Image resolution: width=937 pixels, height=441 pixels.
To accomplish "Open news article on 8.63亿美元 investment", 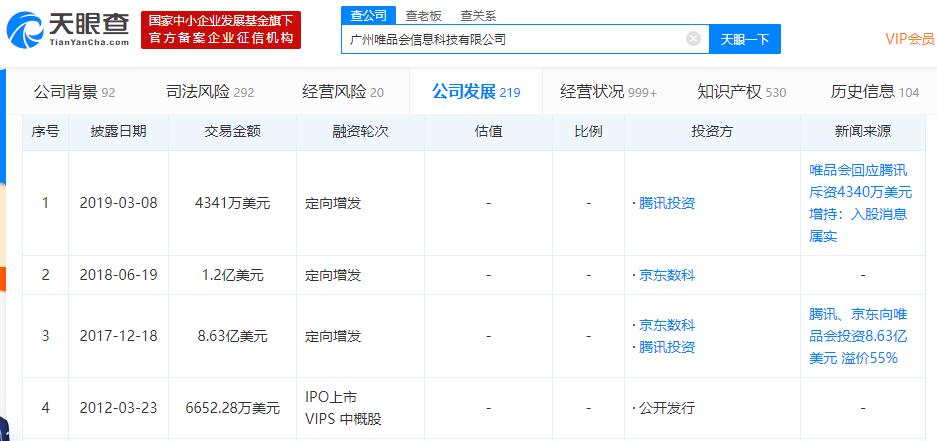I will (x=860, y=335).
